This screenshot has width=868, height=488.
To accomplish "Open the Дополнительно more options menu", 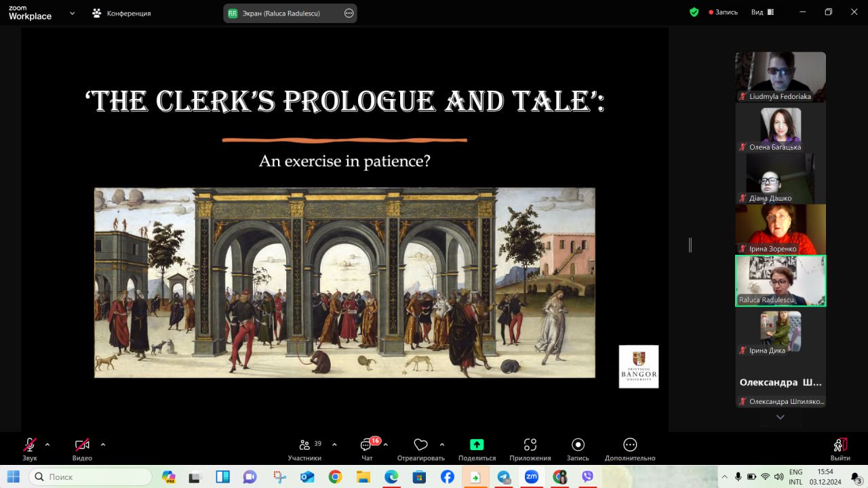I will point(630,449).
